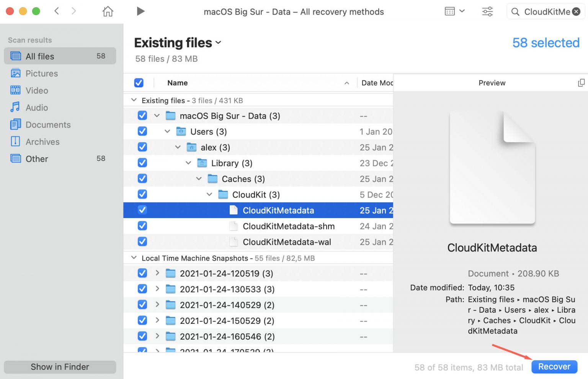588x379 pixels.
Task: Uncheck the Library folder checkbox
Action: (142, 162)
